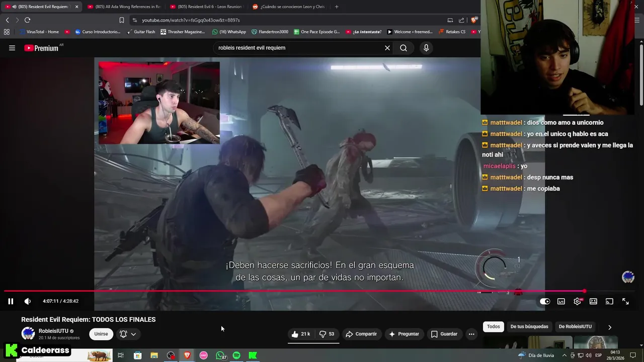
Task: Open the (16) WhatsApp bookmark
Action: click(229, 32)
